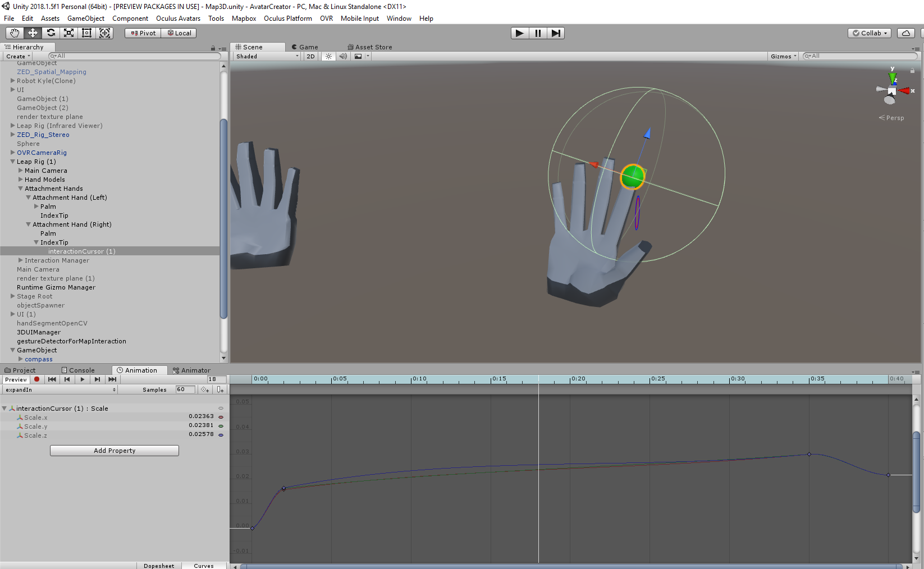Select the Scale tool

click(x=68, y=33)
